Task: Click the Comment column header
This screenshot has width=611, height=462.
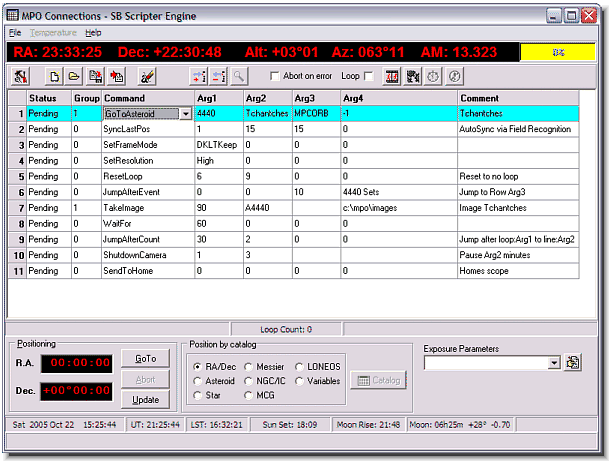Action: point(518,98)
